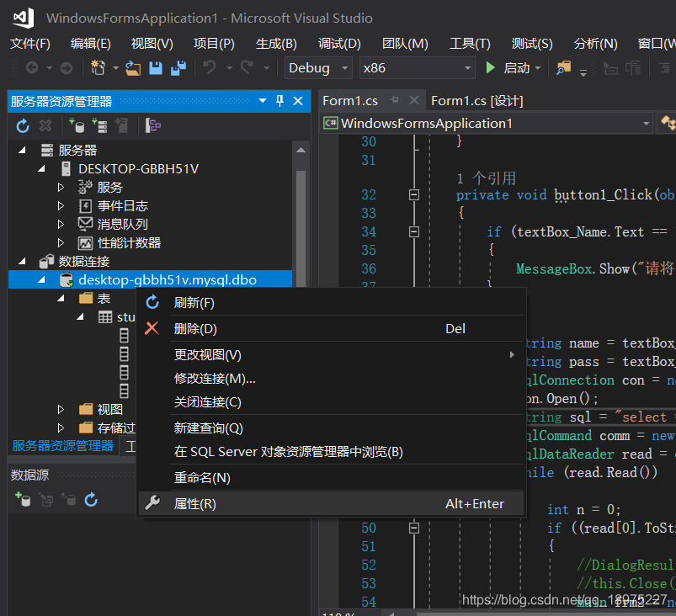Open 更改视图(V) submenu

331,354
